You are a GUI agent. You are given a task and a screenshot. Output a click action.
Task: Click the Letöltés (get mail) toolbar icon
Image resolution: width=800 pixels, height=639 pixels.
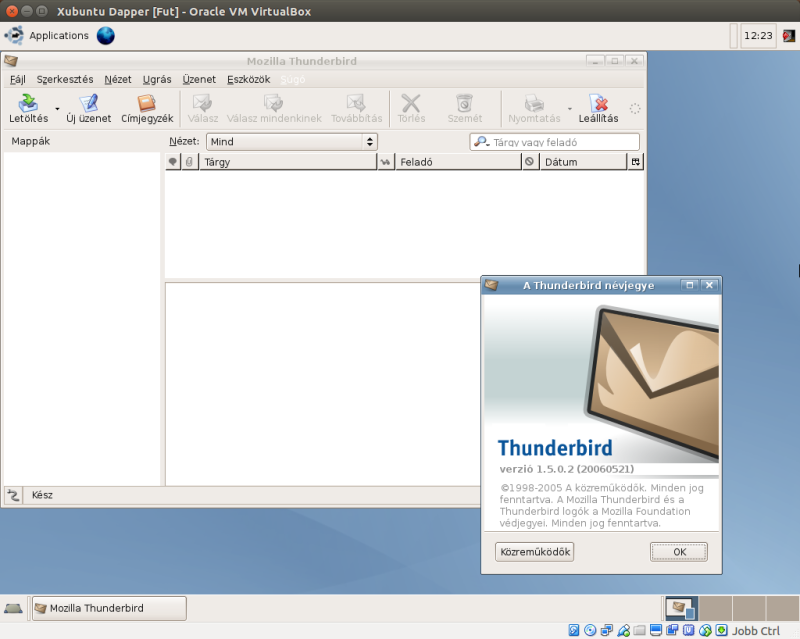tap(29, 108)
